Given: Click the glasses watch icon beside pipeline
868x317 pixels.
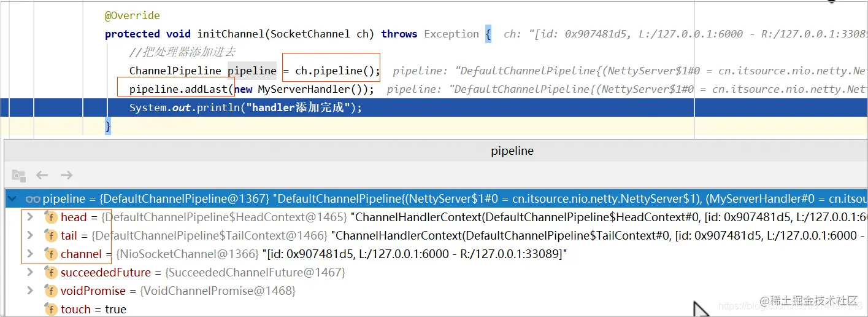Looking at the screenshot, I should tap(33, 198).
